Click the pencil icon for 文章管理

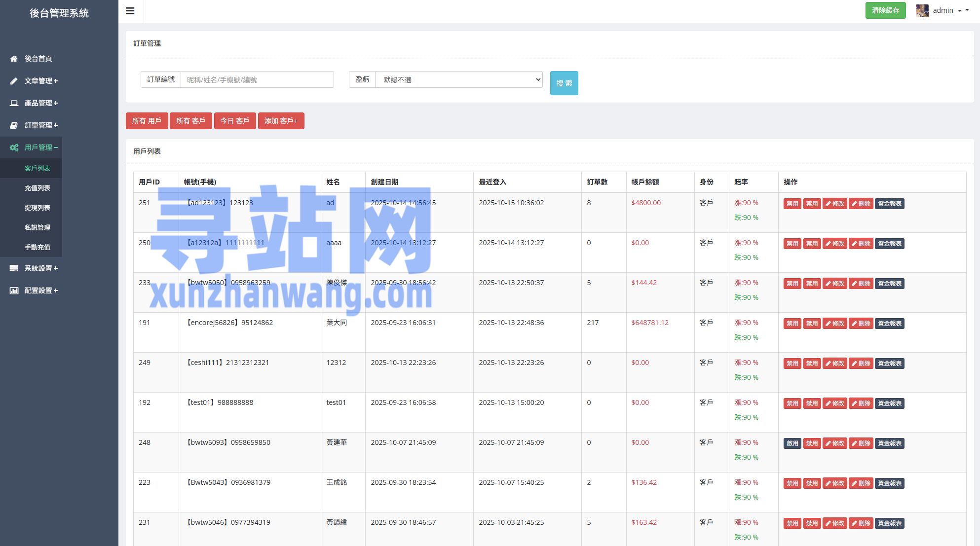[x=14, y=81]
